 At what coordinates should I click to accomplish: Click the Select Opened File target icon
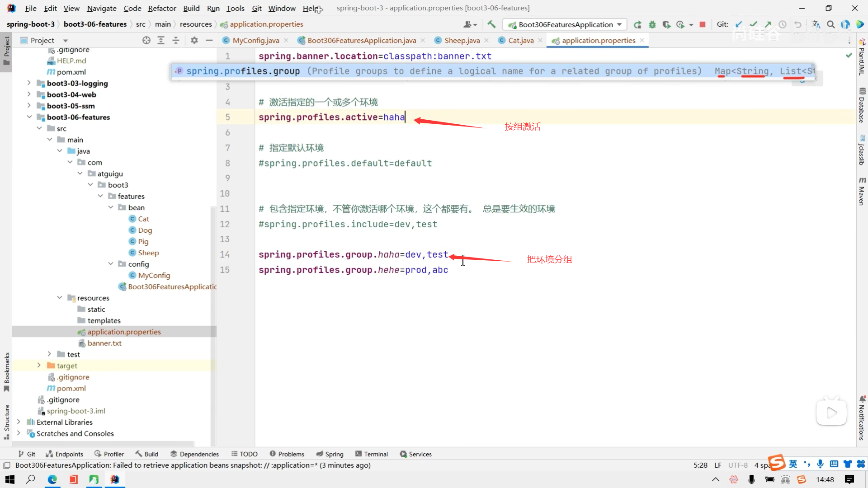point(146,40)
